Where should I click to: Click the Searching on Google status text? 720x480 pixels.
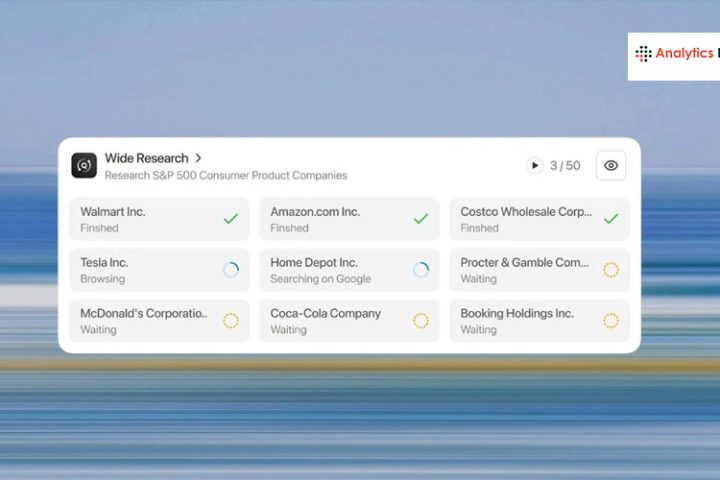pos(321,279)
